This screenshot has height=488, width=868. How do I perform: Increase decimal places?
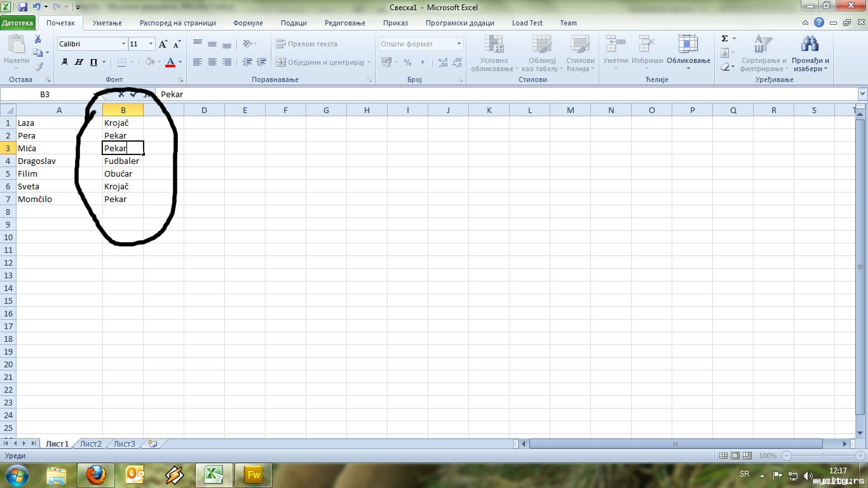tap(443, 62)
